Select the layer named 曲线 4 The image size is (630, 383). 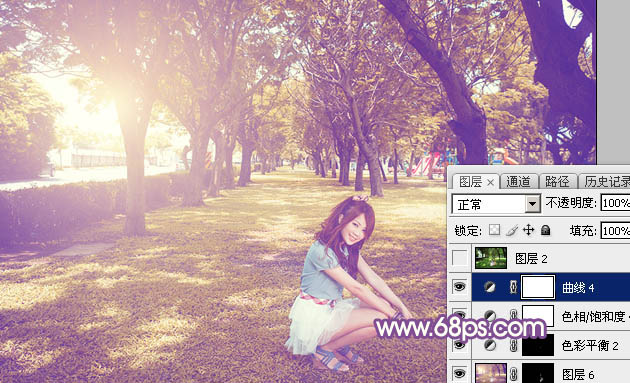(578, 288)
